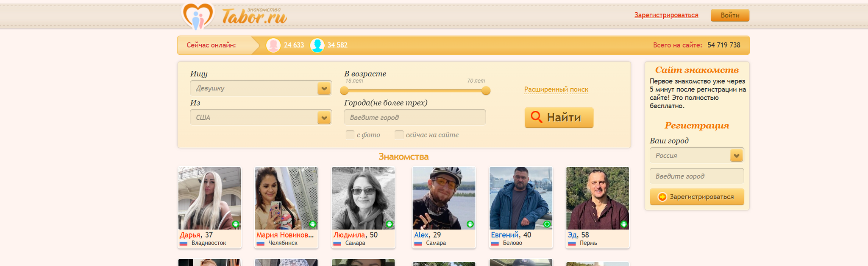Open the Россия dropdown in registration
Image resolution: width=868 pixels, height=266 pixels.
pos(697,155)
